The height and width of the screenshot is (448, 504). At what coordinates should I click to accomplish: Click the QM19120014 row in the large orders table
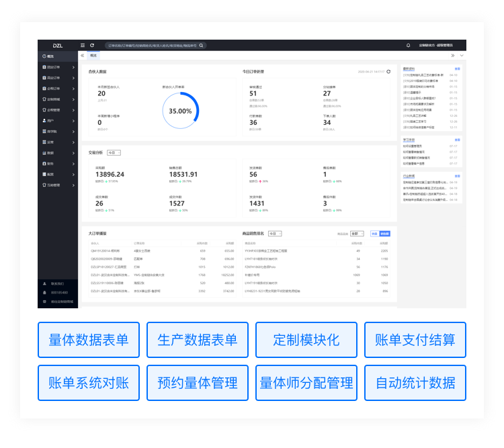pyautogui.click(x=163, y=251)
